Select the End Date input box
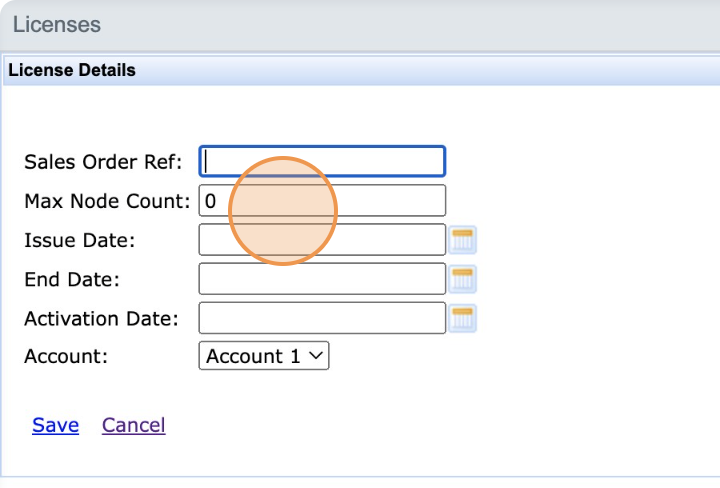Screen dimensions: 720x488 coord(322,279)
